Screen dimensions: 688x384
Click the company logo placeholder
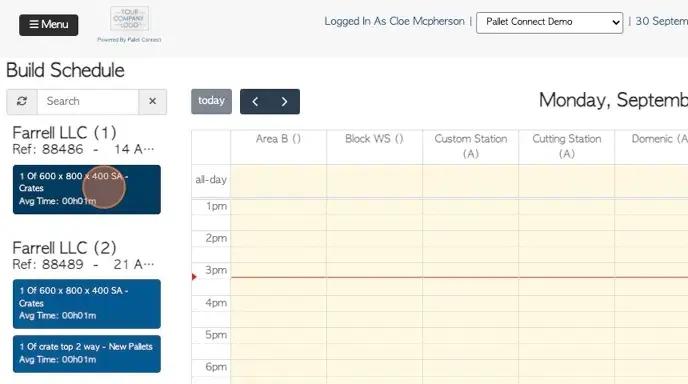coord(129,19)
